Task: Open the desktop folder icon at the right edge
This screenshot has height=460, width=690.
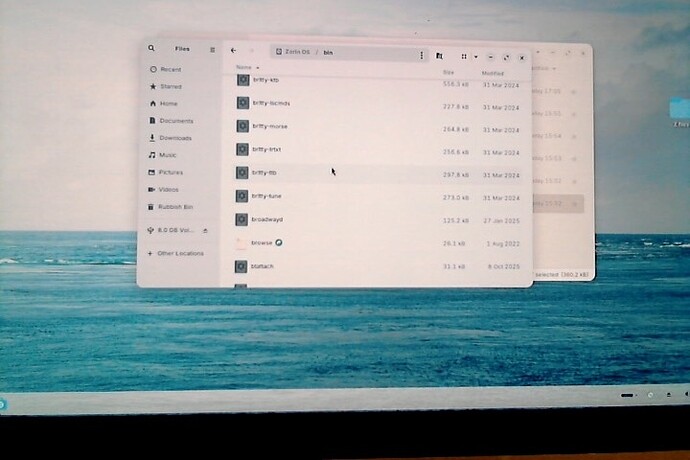Action: (x=680, y=109)
